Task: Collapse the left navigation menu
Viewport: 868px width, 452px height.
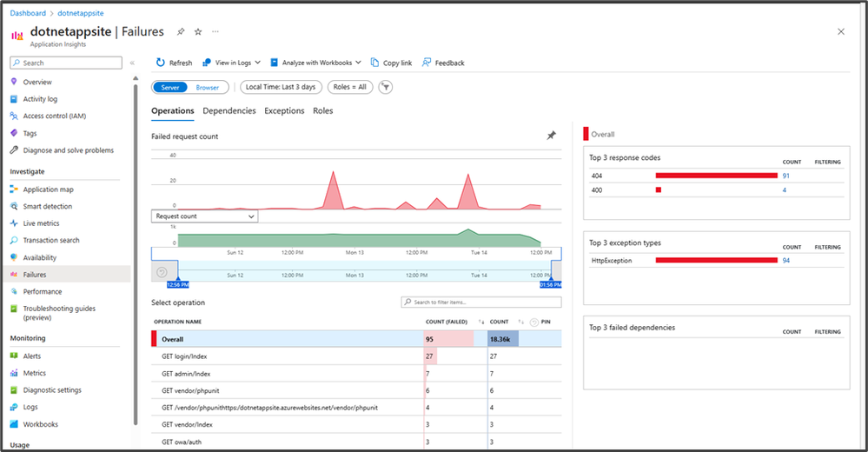Action: click(132, 63)
